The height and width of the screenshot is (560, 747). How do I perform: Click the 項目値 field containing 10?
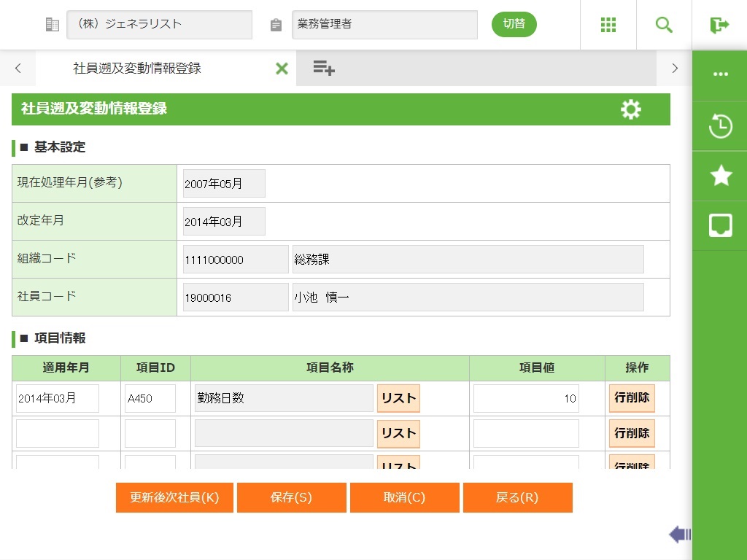click(526, 399)
